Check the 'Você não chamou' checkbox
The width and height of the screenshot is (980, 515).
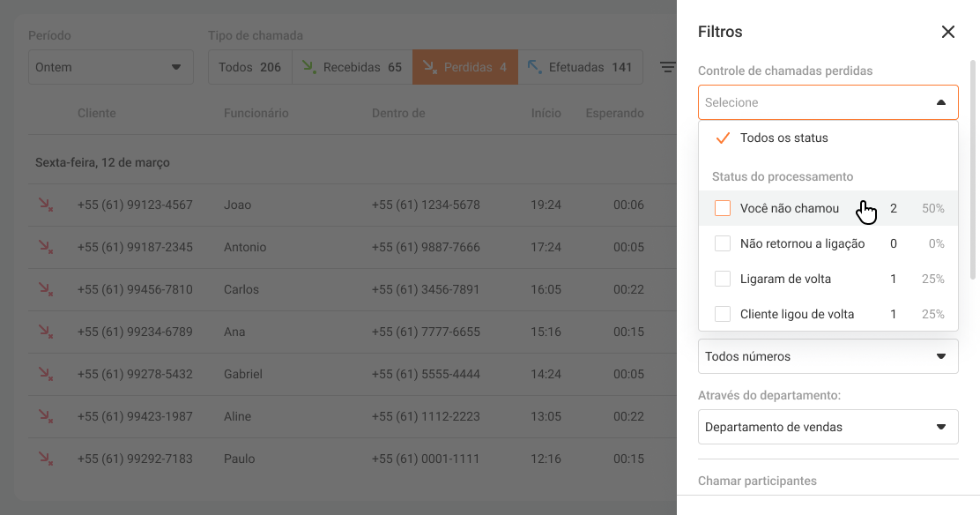pyautogui.click(x=723, y=208)
